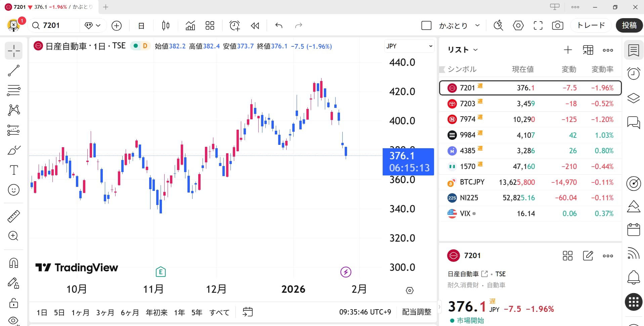Select the text annotation tool
Screen dimensions: 644x326
pyautogui.click(x=13, y=170)
